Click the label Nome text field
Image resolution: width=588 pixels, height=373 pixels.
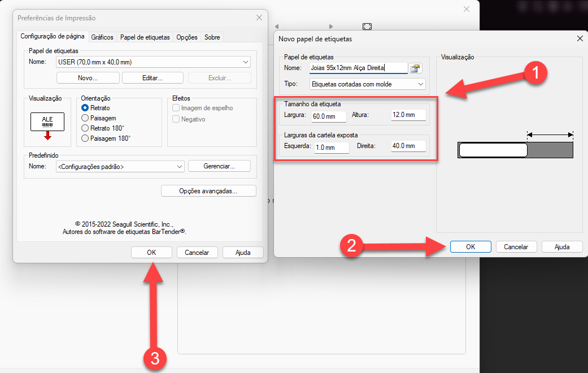pos(359,68)
